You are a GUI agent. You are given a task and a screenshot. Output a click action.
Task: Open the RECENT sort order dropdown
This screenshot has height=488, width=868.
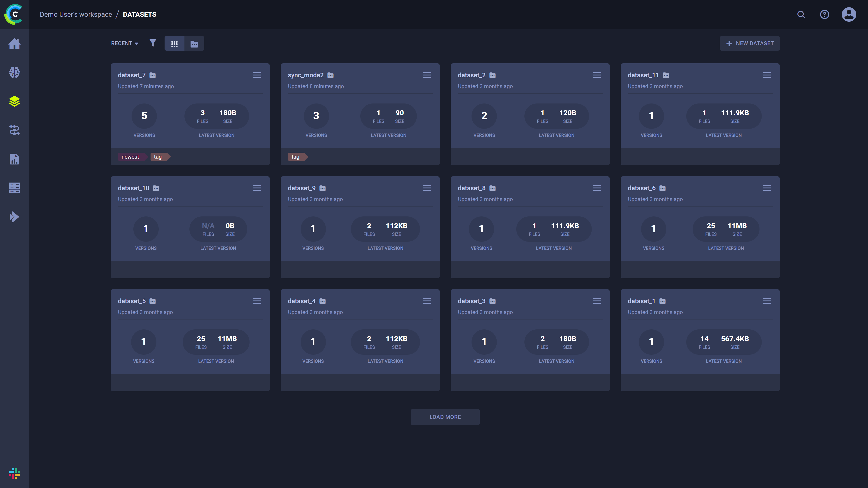124,43
